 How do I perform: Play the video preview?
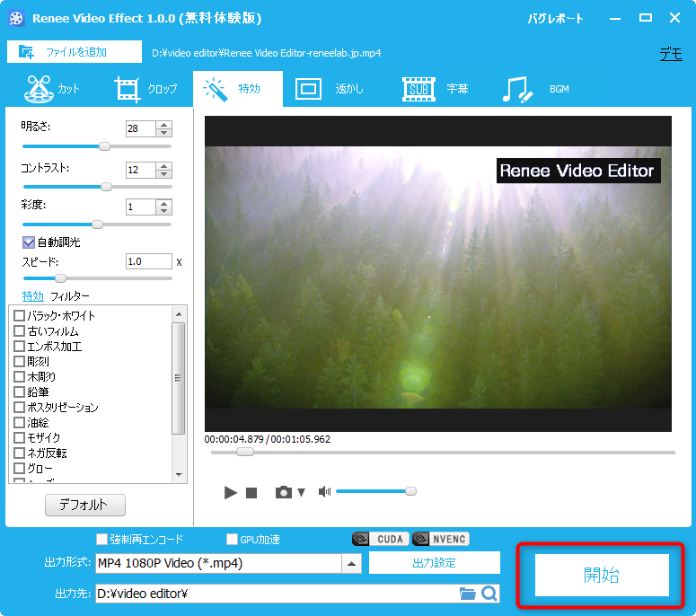[x=231, y=493]
